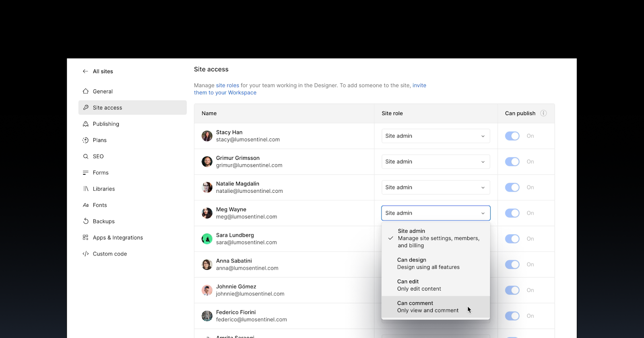The image size is (644, 338).
Task: Choose the Can comment role option
Action: 436,307
